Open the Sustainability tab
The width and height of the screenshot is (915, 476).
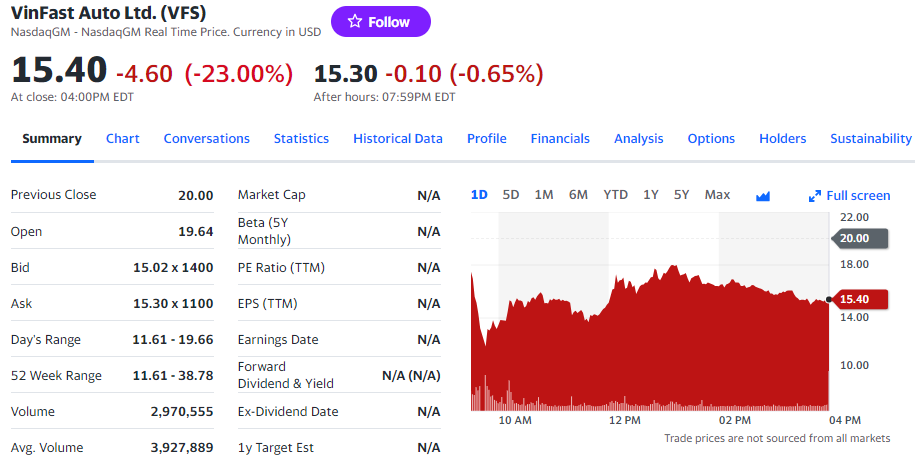870,139
